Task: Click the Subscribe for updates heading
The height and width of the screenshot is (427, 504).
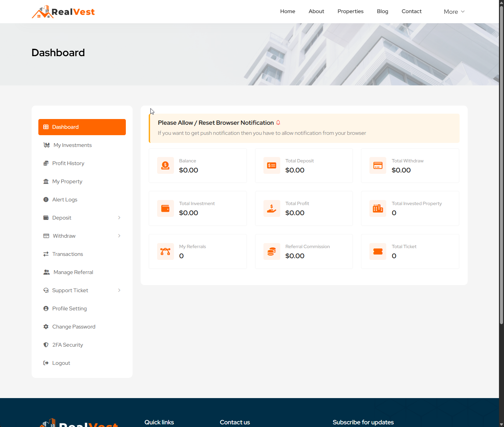Action: coord(363,422)
